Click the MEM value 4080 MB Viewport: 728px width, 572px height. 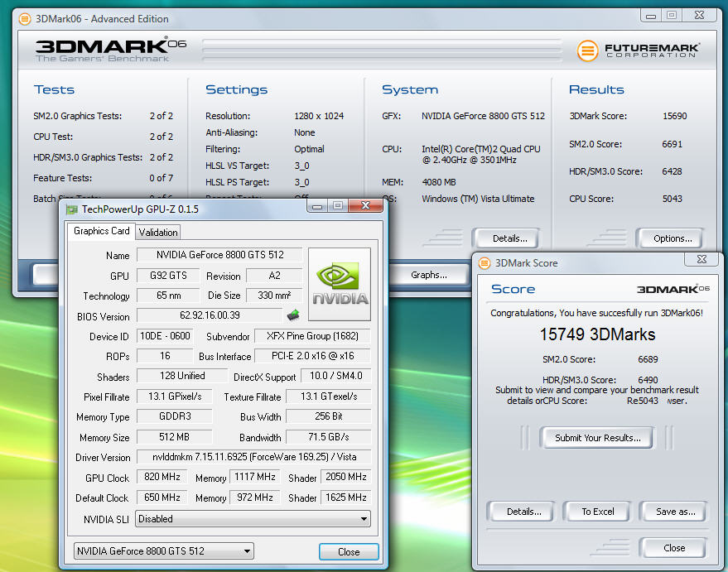coord(439,182)
